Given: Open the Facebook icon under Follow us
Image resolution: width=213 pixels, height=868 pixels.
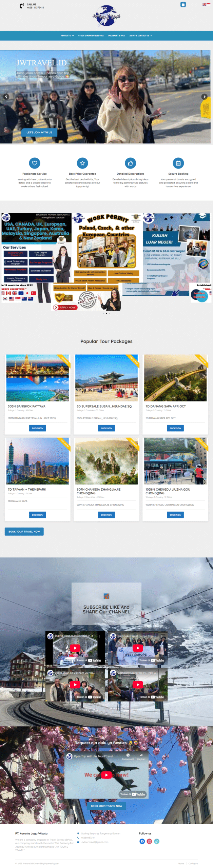Looking at the screenshot, I should pos(142,841).
